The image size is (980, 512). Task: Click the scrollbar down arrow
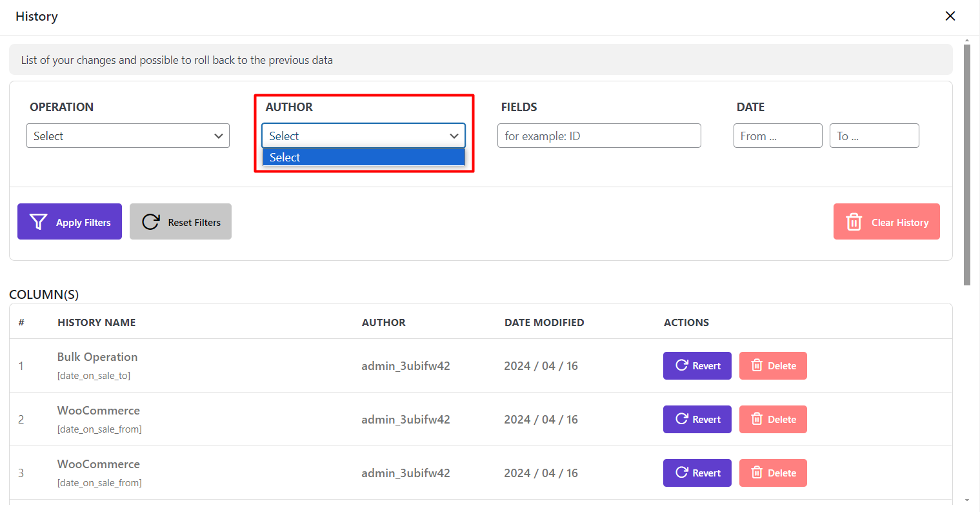966,500
